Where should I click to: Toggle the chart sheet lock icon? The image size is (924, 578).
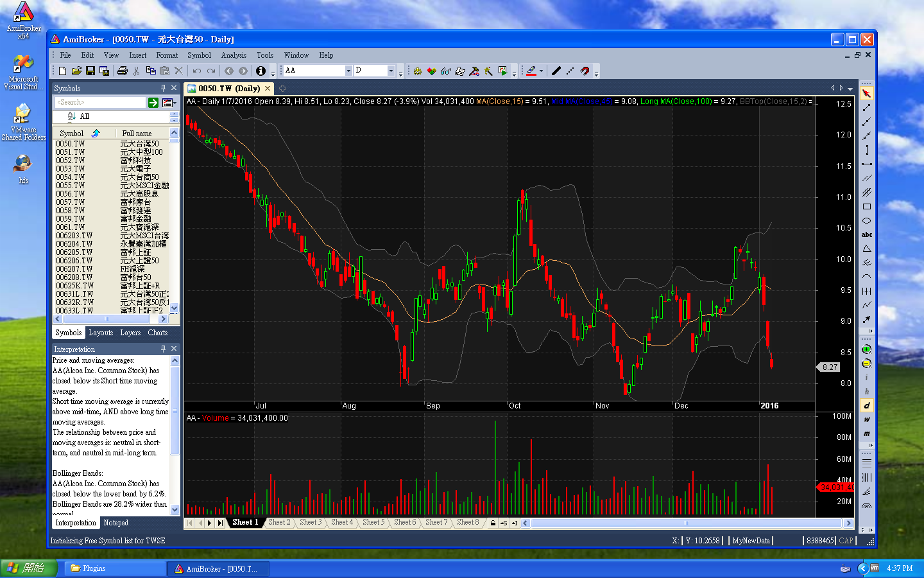click(x=493, y=523)
